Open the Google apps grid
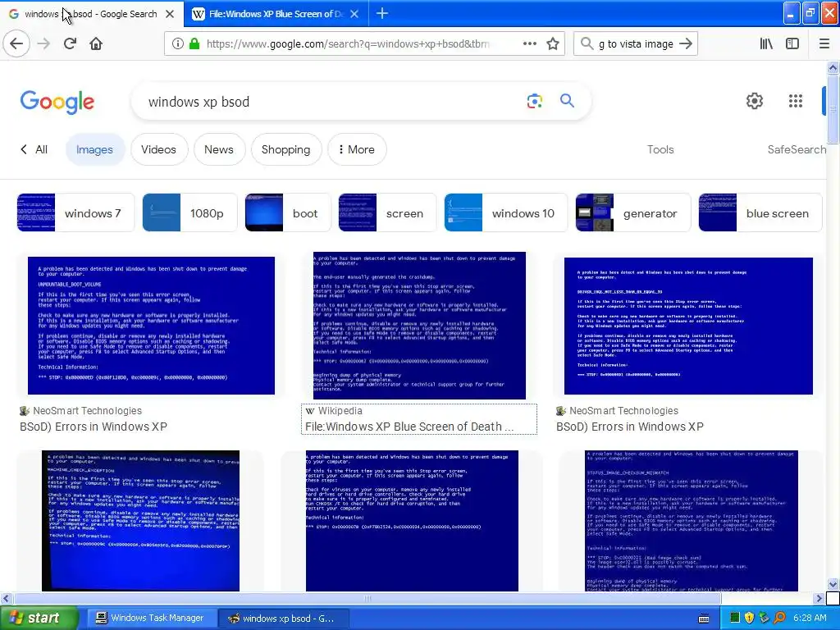840x630 pixels. point(796,101)
